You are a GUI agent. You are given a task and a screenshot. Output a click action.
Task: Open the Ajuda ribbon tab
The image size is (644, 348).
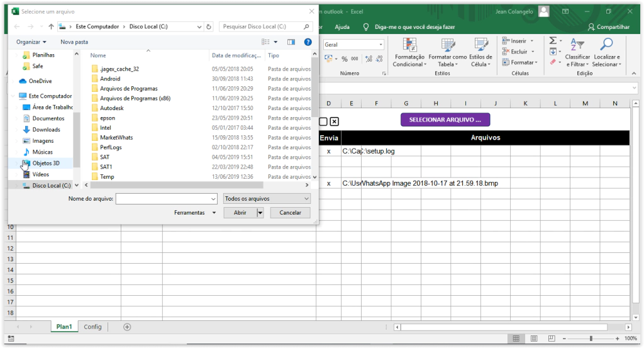(342, 27)
